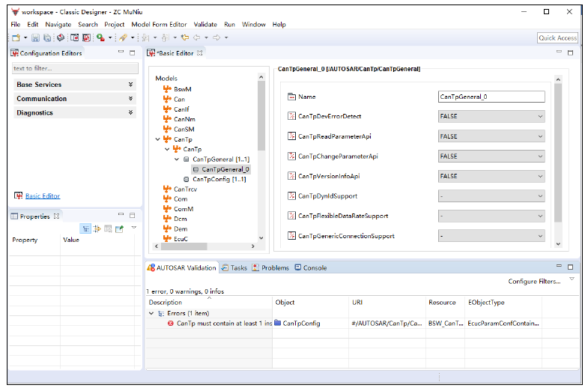Switch to the Problems tab
Screen dimensions: 588x391
[x=270, y=267]
